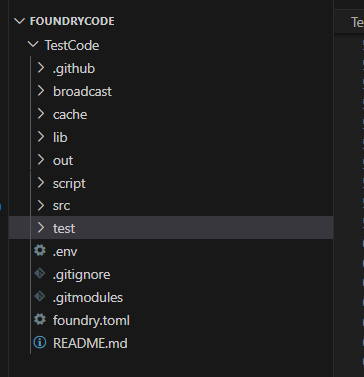Image resolution: width=364 pixels, height=377 pixels.
Task: Select the src folder name
Action: click(x=61, y=206)
